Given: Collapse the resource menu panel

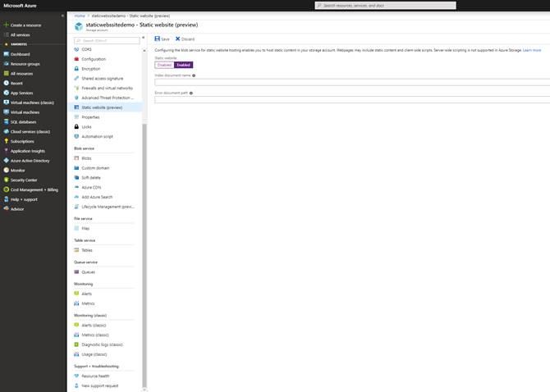Looking at the screenshot, I should pyautogui.click(x=143, y=38).
